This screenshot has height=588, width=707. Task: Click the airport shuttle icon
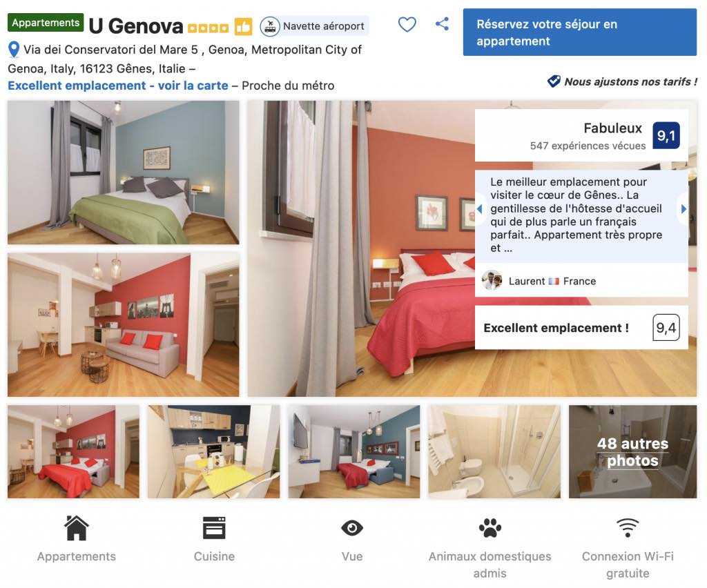(x=270, y=27)
